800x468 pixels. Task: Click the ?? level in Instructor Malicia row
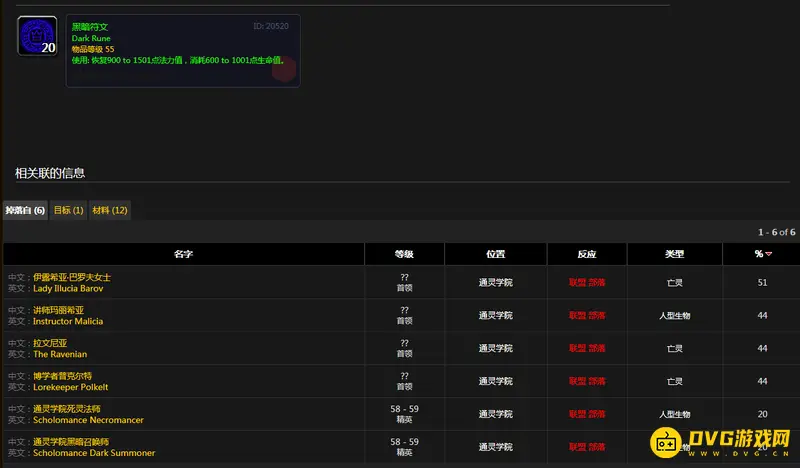[x=404, y=310]
